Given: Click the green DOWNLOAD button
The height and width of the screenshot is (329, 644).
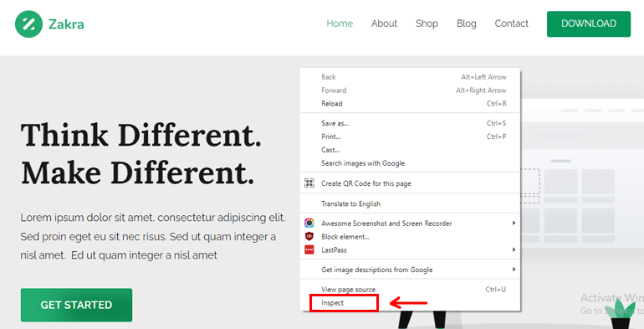Looking at the screenshot, I should tap(589, 23).
